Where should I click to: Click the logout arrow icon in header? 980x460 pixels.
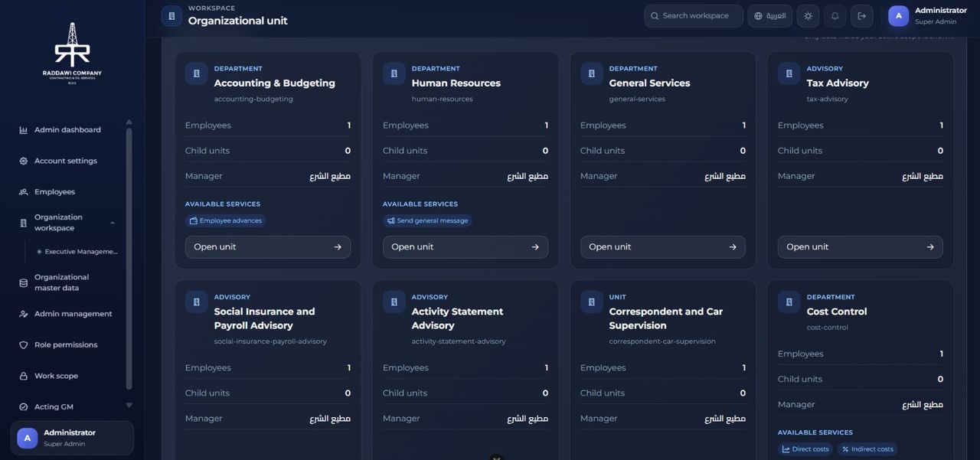coord(861,16)
